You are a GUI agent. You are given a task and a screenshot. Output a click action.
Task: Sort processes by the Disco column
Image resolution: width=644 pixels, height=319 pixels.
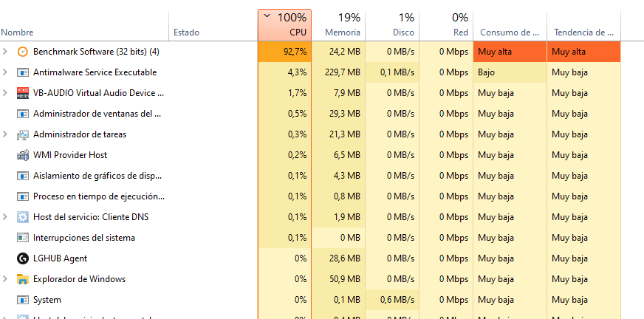coord(392,25)
